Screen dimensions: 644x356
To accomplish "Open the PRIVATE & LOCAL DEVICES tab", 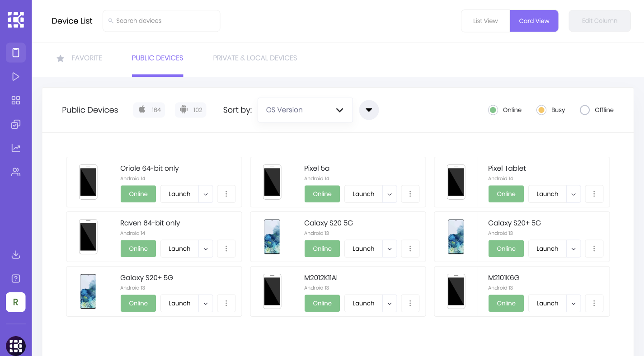I will click(x=255, y=58).
